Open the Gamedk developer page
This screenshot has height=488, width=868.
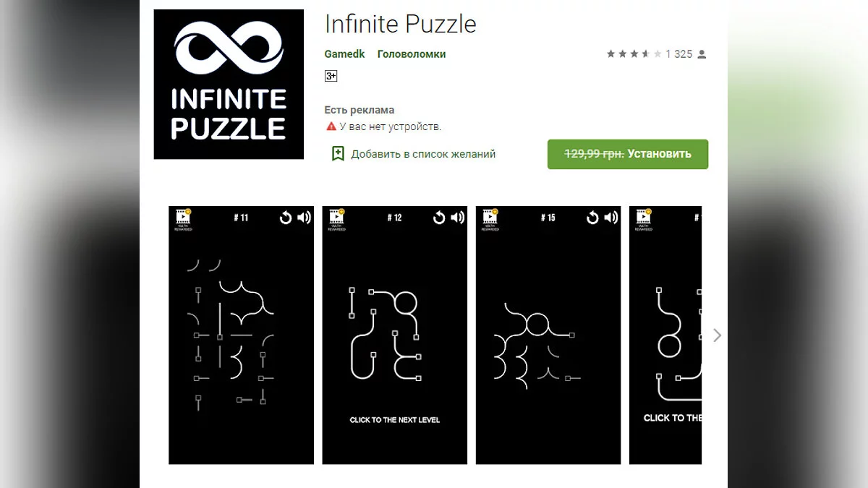click(345, 54)
